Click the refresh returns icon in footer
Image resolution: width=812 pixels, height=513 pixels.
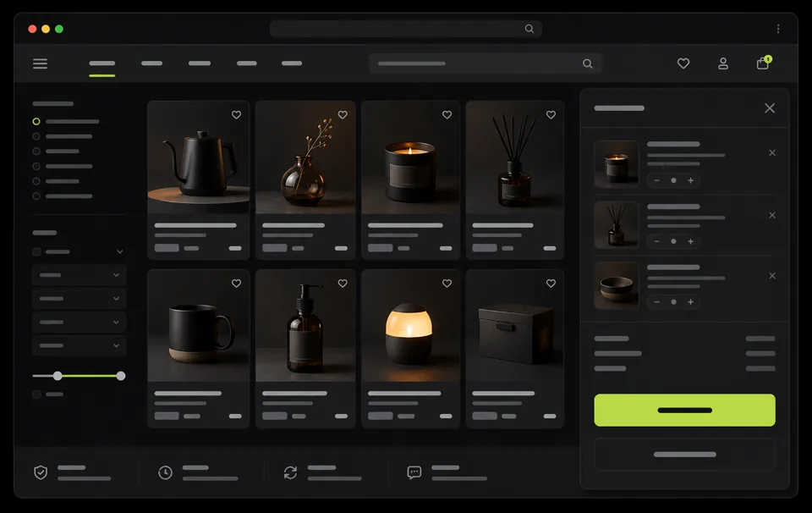(290, 472)
